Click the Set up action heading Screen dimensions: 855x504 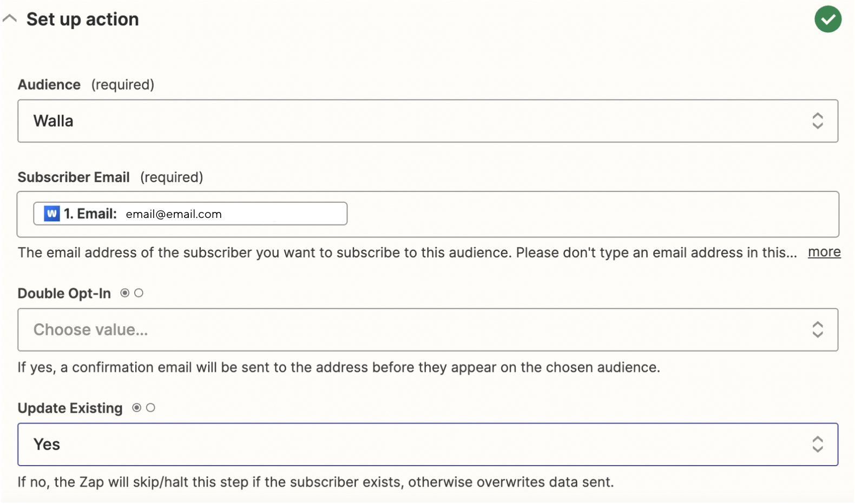coord(82,19)
